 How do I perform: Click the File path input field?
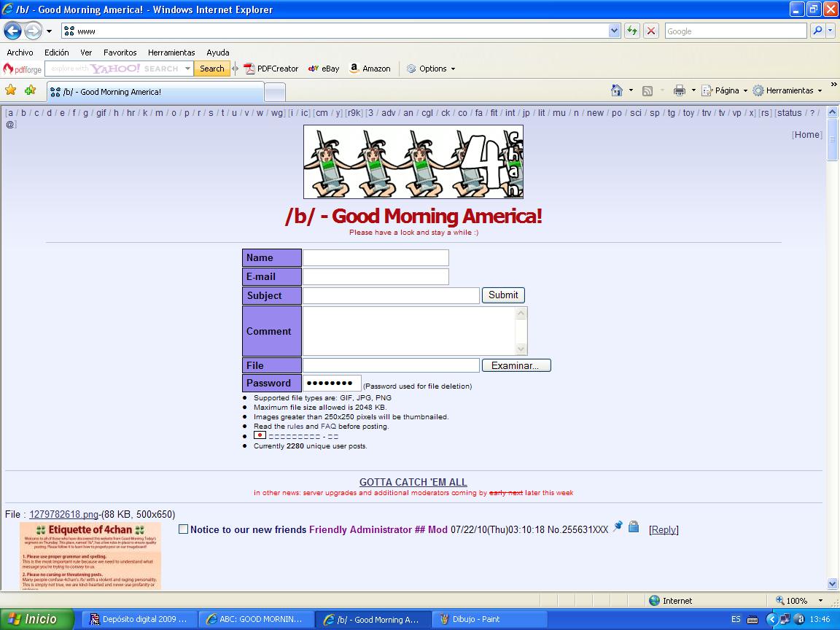click(x=391, y=365)
